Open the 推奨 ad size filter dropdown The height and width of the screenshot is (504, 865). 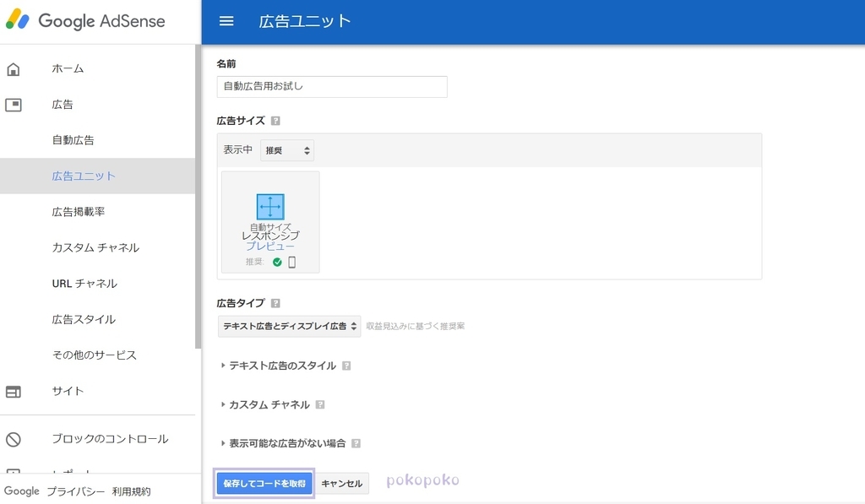(287, 149)
